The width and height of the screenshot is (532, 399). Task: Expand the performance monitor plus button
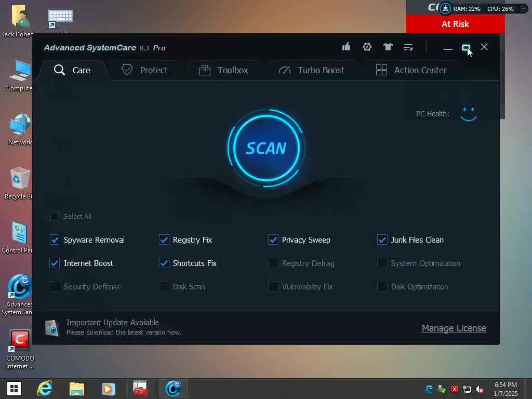[x=524, y=9]
